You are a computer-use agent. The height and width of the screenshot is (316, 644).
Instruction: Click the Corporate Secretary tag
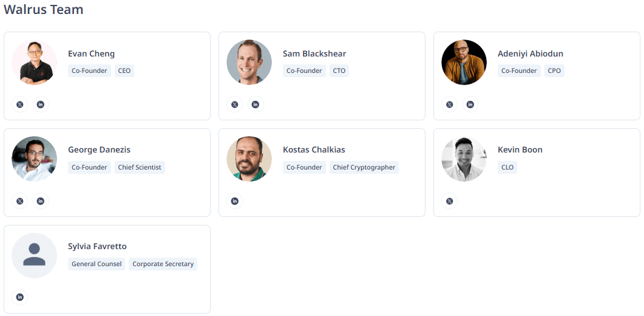[x=163, y=264]
